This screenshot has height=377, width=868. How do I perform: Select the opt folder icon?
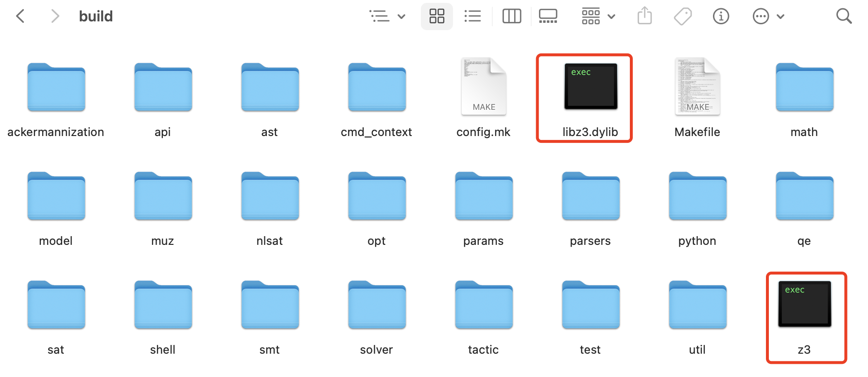coord(377,196)
